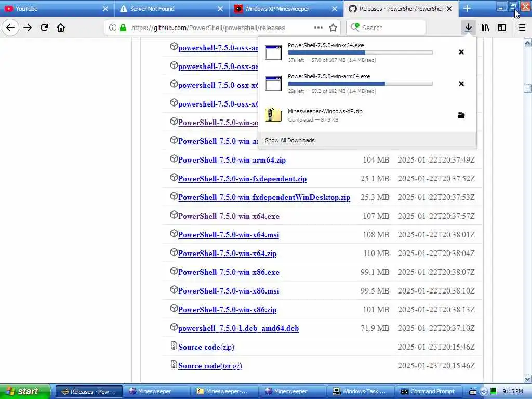This screenshot has width=532, height=399.
Task: Download PowerShell-7.5.0-win-x86.exe
Action: (229, 272)
